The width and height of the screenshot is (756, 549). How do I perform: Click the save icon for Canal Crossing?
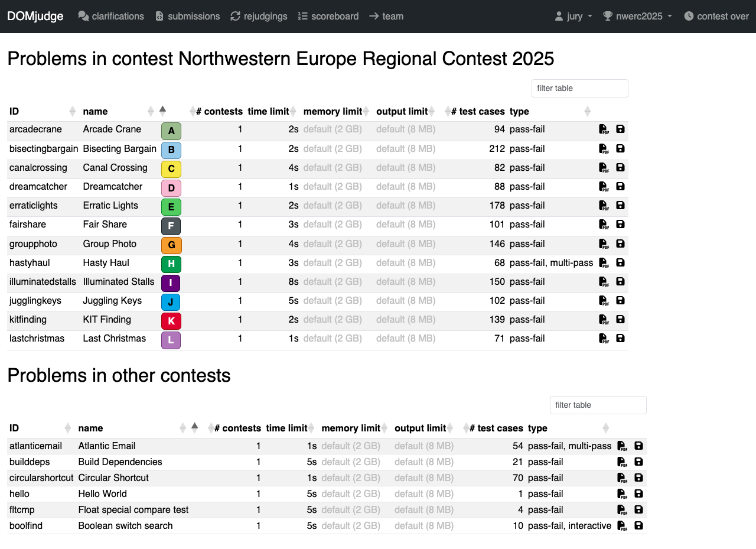click(x=620, y=167)
